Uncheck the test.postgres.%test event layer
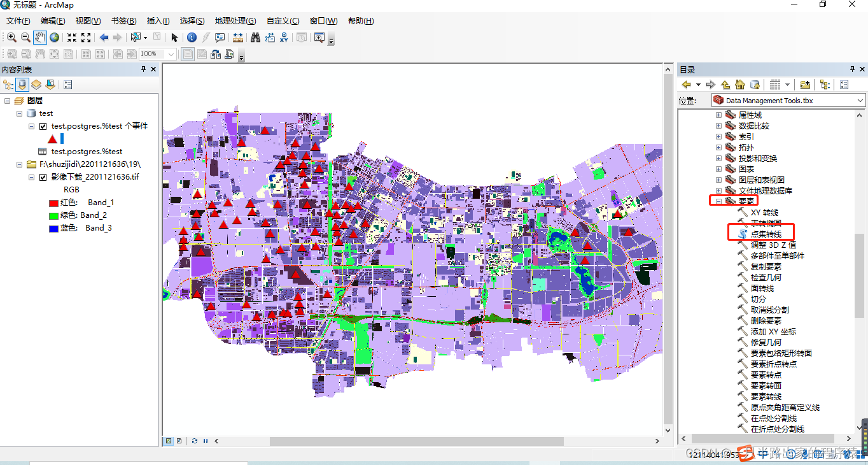The image size is (868, 465). (x=43, y=126)
